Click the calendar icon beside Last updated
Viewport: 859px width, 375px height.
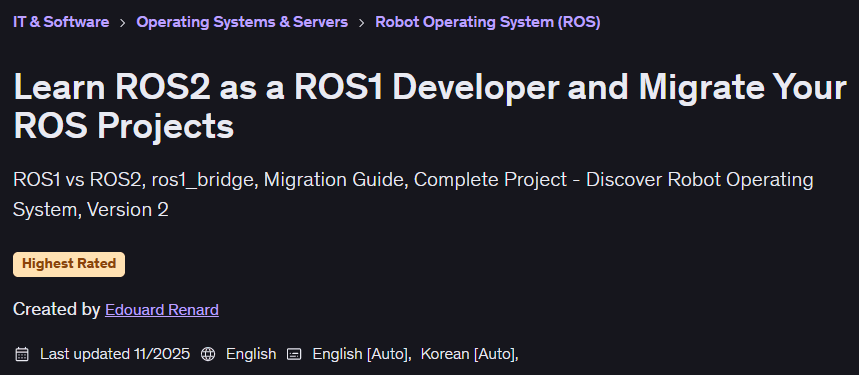pyautogui.click(x=22, y=354)
